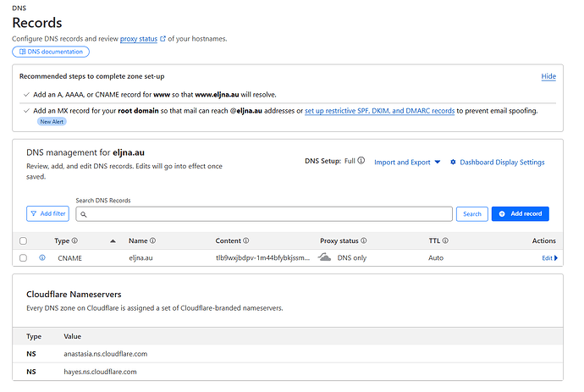Screen dimensions: 584x392
Task: Open the DNS documentation button
Action: 51,52
